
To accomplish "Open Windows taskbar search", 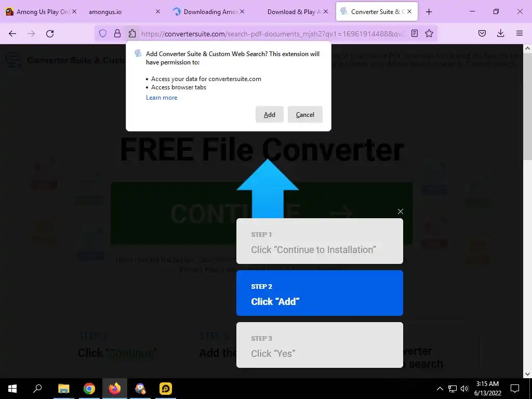I will tap(37, 389).
